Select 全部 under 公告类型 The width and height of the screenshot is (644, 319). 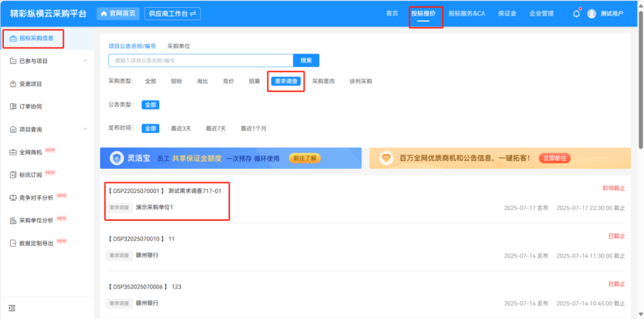151,105
